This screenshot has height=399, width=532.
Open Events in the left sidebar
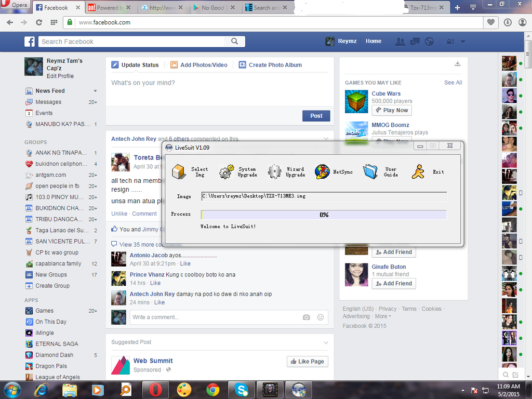[44, 113]
